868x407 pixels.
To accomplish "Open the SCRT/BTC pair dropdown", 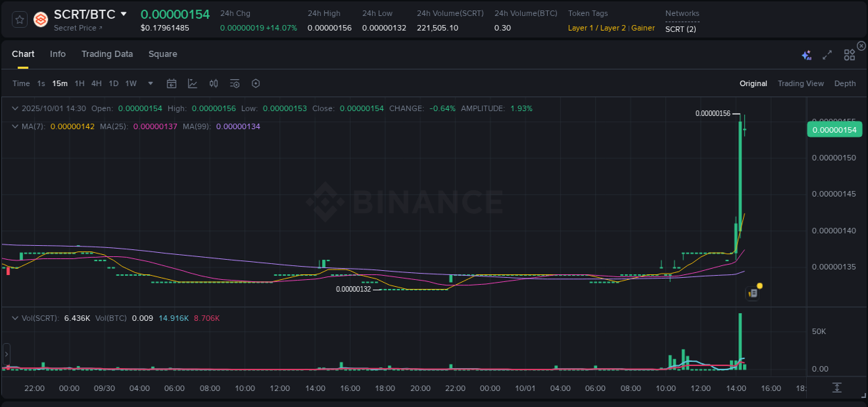I will click(x=124, y=13).
